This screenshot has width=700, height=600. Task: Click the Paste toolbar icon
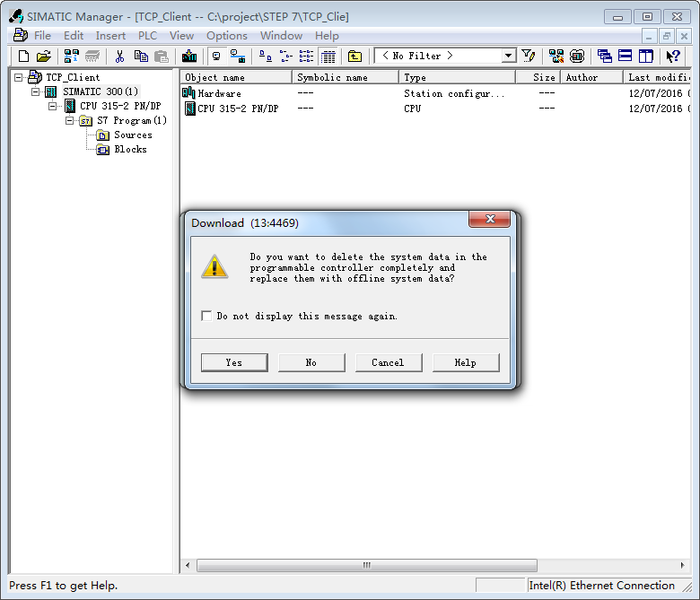pos(162,57)
